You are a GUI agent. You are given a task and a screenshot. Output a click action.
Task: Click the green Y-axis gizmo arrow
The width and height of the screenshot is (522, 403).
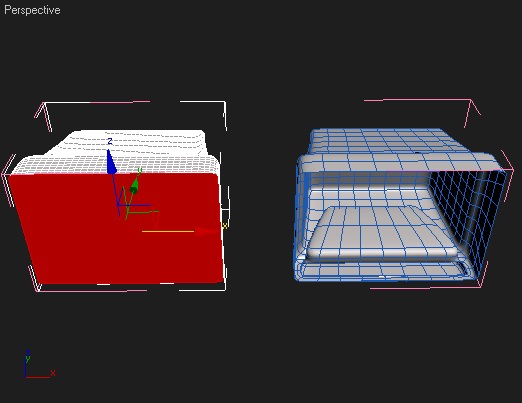click(134, 186)
